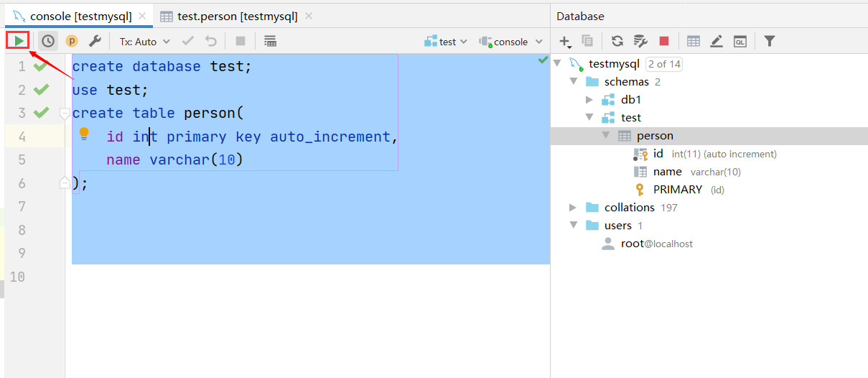This screenshot has height=378, width=868.
Task: Run the SQL with Execute button
Action: 18,41
